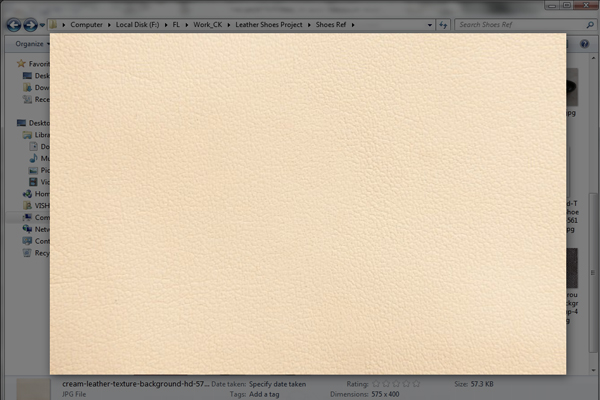Select Computer in the address path
This screenshot has height=400, width=600.
click(x=86, y=24)
